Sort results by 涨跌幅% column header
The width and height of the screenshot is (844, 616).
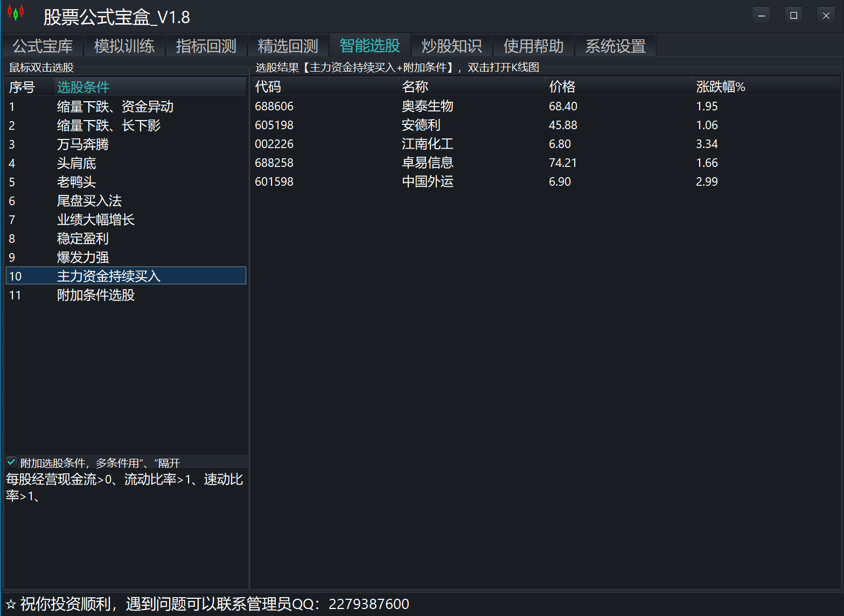click(x=720, y=87)
